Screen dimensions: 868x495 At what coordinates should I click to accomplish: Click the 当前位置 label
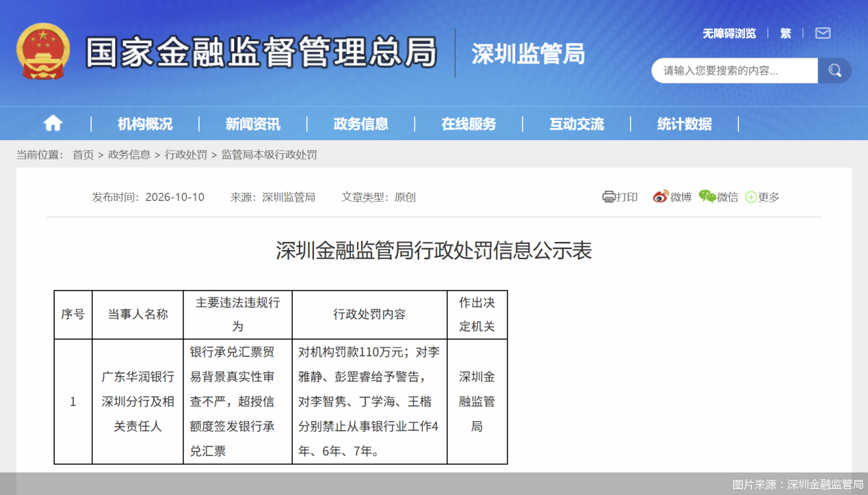pyautogui.click(x=40, y=155)
